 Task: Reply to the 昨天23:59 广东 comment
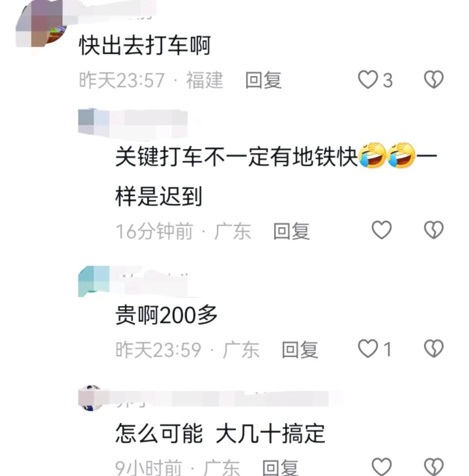pos(300,350)
